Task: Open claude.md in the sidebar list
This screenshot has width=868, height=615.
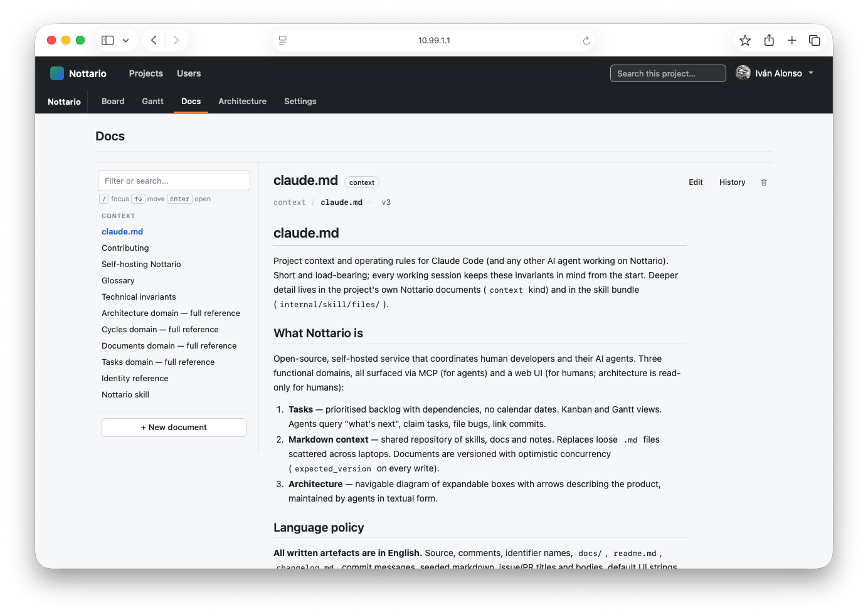Action: (x=122, y=231)
